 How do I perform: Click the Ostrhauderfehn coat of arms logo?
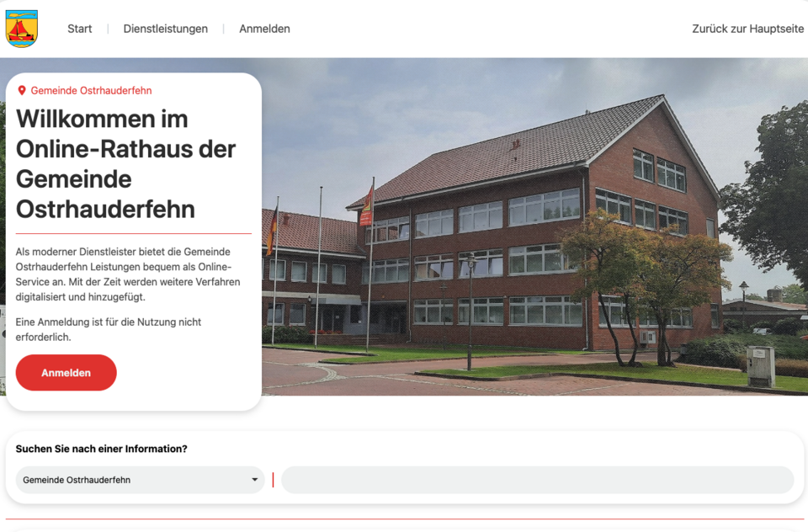[22, 29]
